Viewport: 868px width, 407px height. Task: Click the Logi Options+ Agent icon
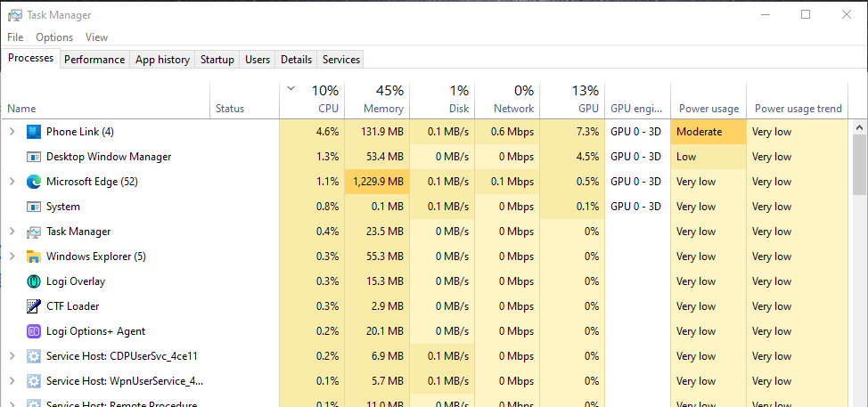pyautogui.click(x=34, y=331)
